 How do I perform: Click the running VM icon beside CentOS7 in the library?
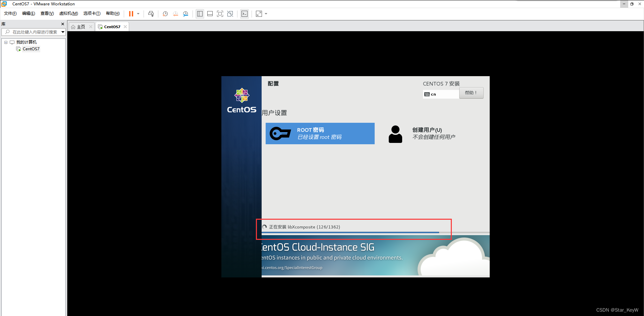pos(18,49)
